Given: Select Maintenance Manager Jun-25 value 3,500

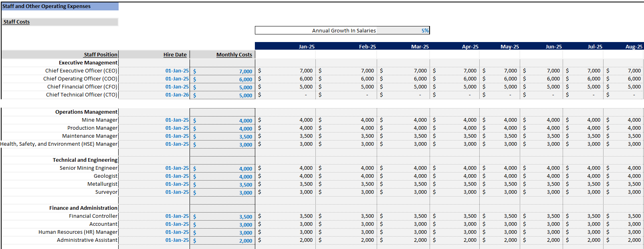Looking at the screenshot, I should click(x=541, y=136).
